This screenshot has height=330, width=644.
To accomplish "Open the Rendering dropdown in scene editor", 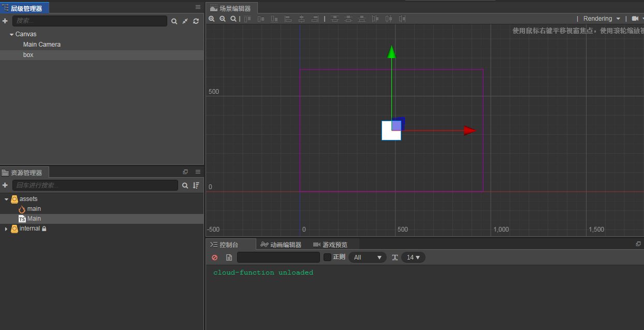I will click(x=602, y=19).
